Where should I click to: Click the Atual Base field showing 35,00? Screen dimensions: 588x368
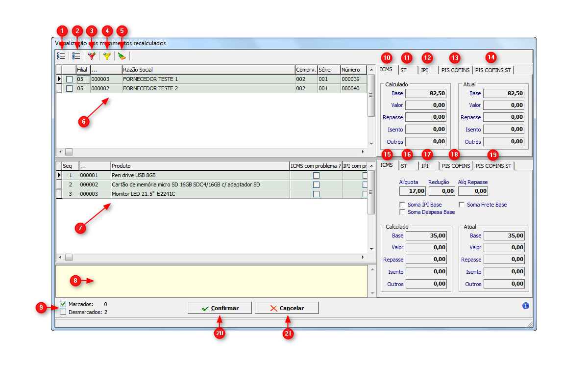504,236
